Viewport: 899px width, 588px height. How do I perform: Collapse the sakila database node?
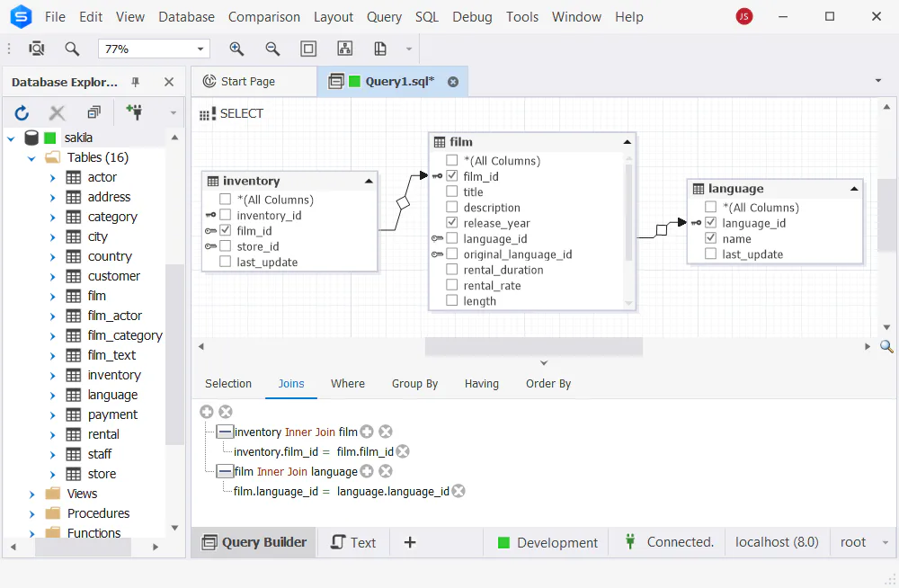tap(11, 138)
